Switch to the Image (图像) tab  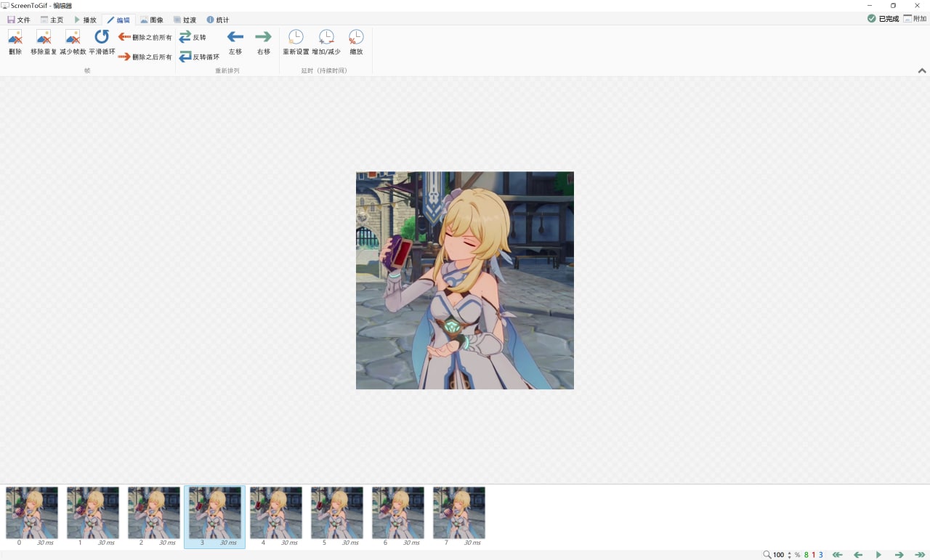[x=152, y=20]
